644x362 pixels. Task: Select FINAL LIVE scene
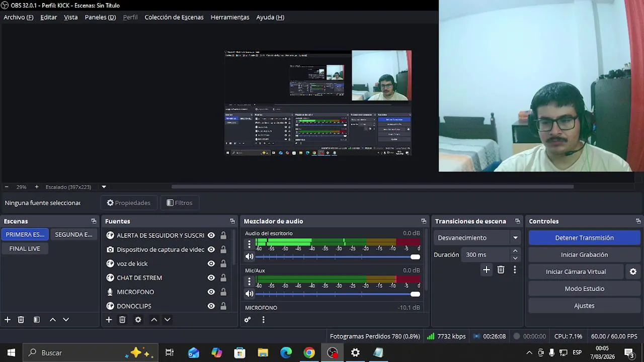pos(25,248)
